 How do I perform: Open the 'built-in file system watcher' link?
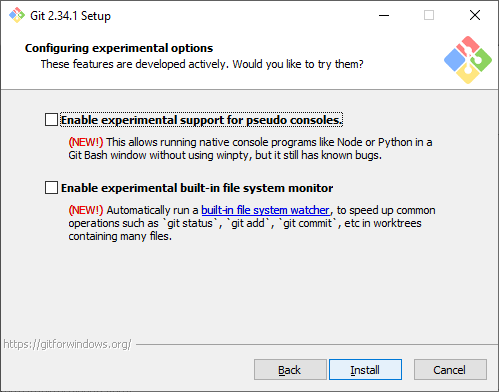click(x=266, y=210)
